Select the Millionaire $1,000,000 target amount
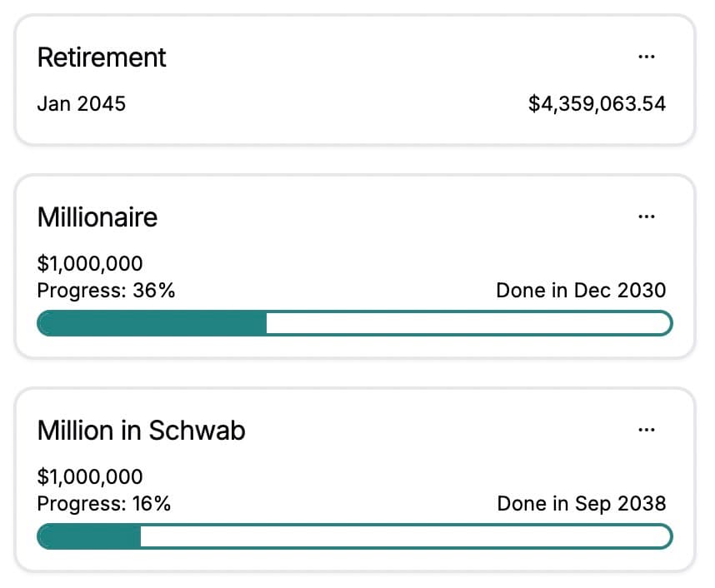 tap(90, 264)
